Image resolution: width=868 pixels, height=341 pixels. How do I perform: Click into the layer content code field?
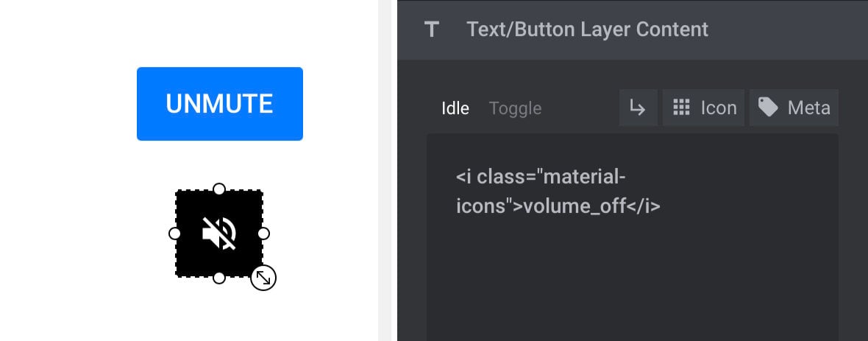[x=632, y=237]
